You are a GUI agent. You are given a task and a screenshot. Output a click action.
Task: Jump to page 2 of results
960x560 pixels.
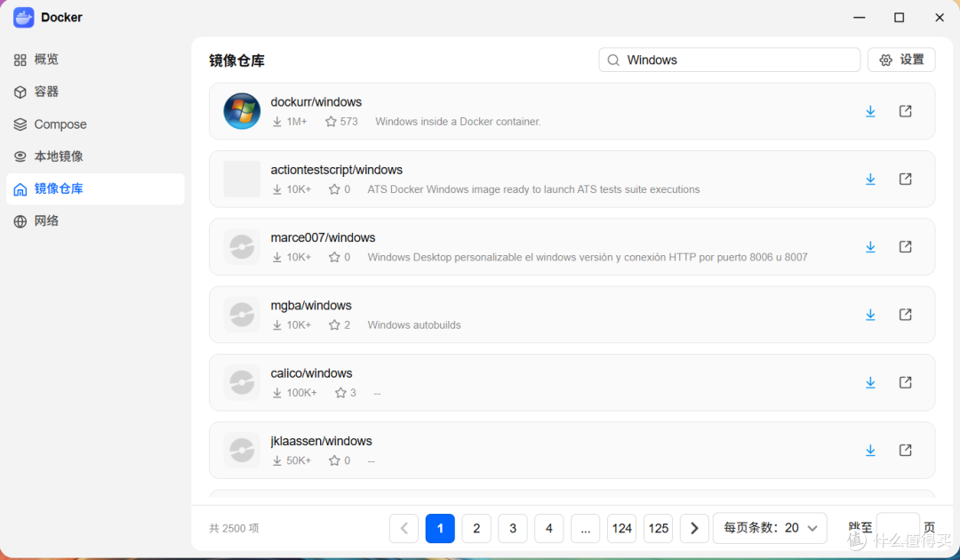click(476, 528)
